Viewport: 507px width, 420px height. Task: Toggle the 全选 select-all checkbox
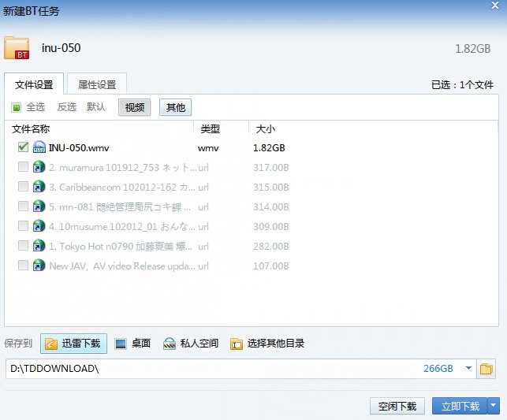point(17,107)
